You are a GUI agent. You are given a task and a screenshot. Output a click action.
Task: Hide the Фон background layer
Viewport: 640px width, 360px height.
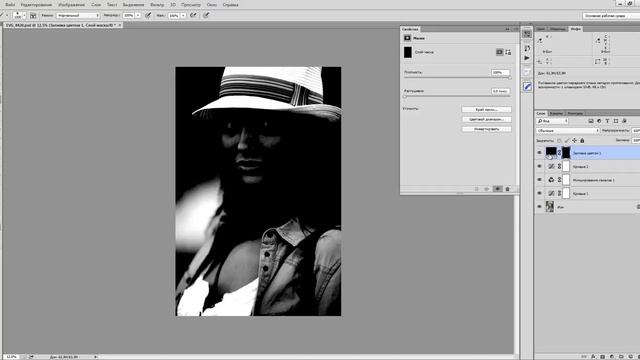click(x=539, y=207)
